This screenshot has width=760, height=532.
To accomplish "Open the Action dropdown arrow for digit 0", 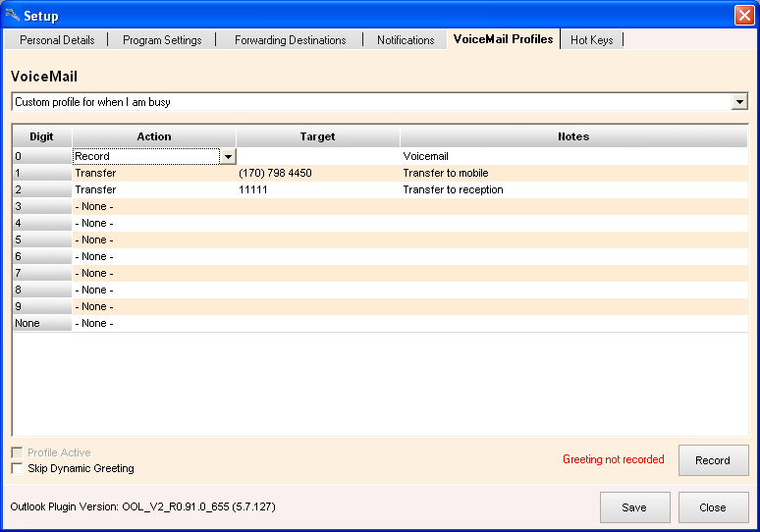I will click(x=228, y=156).
